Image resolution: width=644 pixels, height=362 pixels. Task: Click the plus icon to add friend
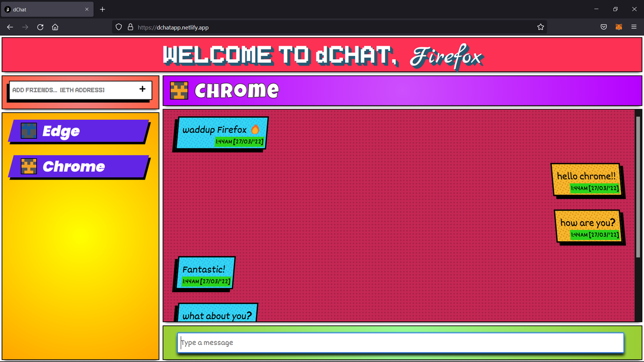pos(142,89)
